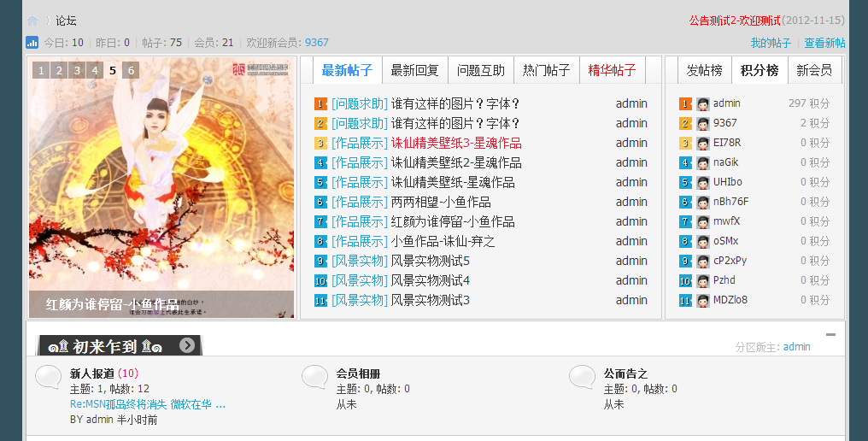Click arrow icon on 初来乍到 banner
Viewport: 868px width, 441px height.
click(187, 345)
